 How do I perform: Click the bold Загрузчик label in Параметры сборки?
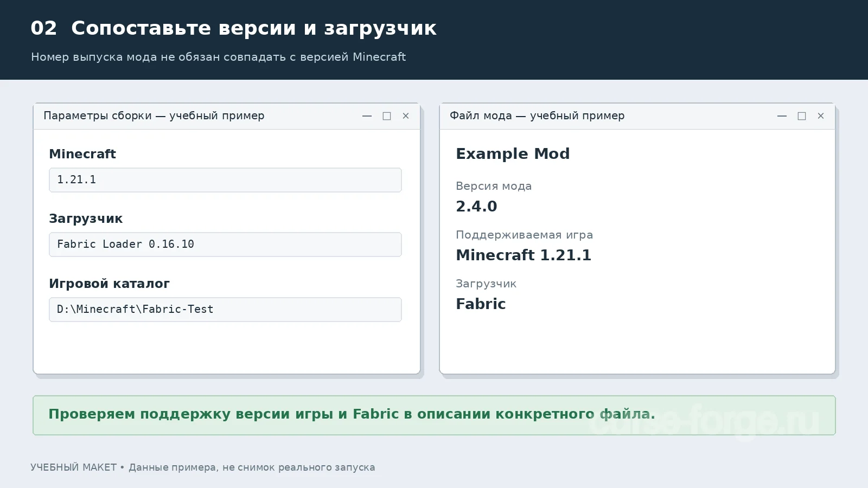[x=86, y=219]
